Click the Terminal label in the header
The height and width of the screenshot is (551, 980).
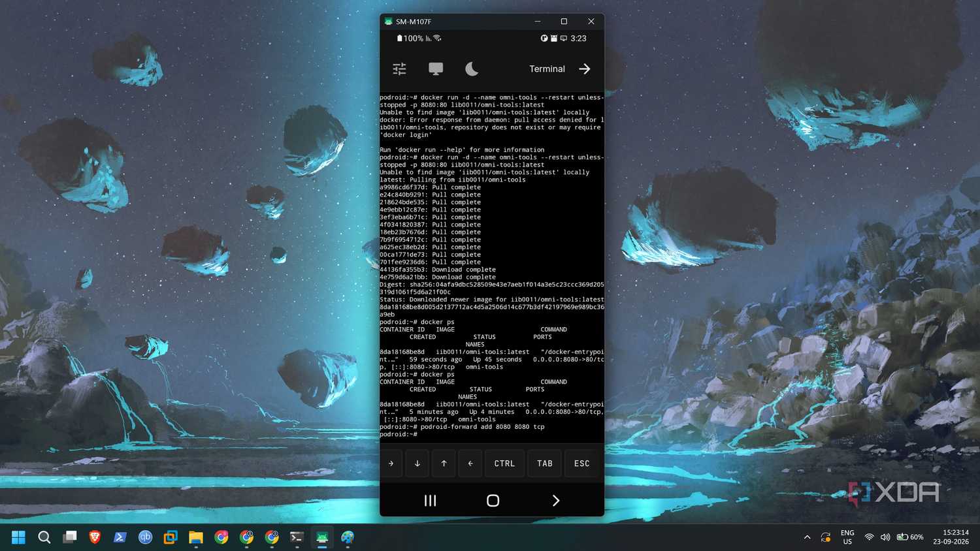(x=547, y=69)
